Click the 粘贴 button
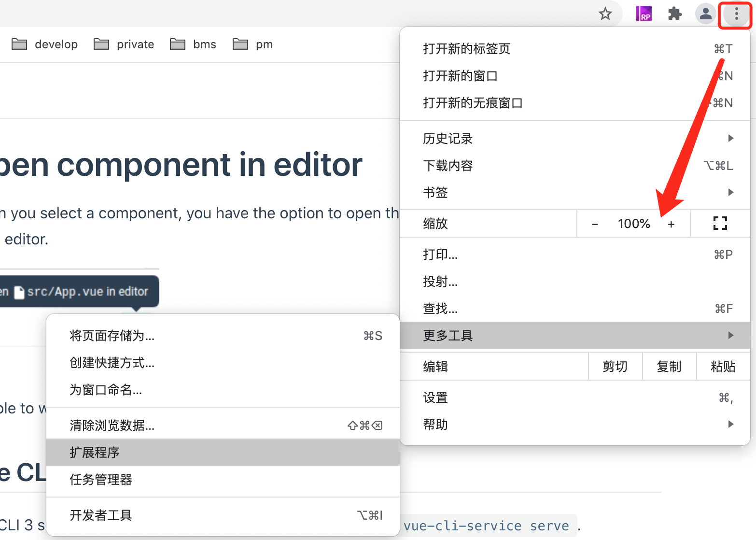This screenshot has width=756, height=540. click(x=723, y=367)
